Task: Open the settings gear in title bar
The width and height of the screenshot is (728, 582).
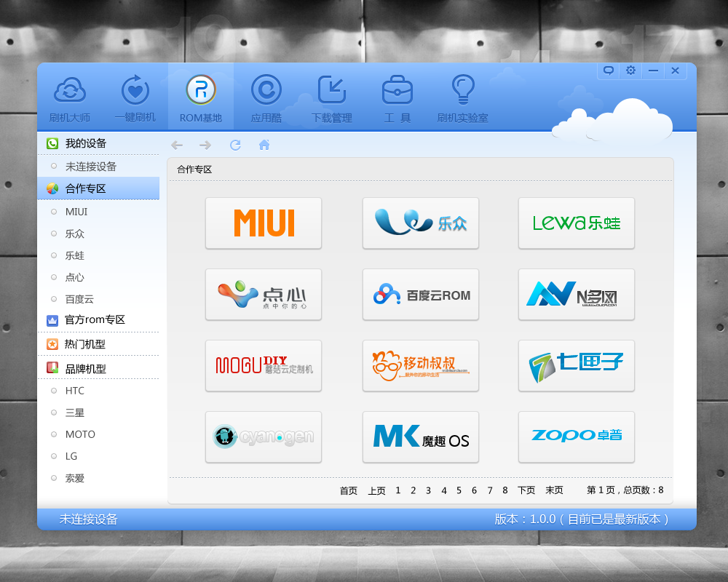Action: 630,71
